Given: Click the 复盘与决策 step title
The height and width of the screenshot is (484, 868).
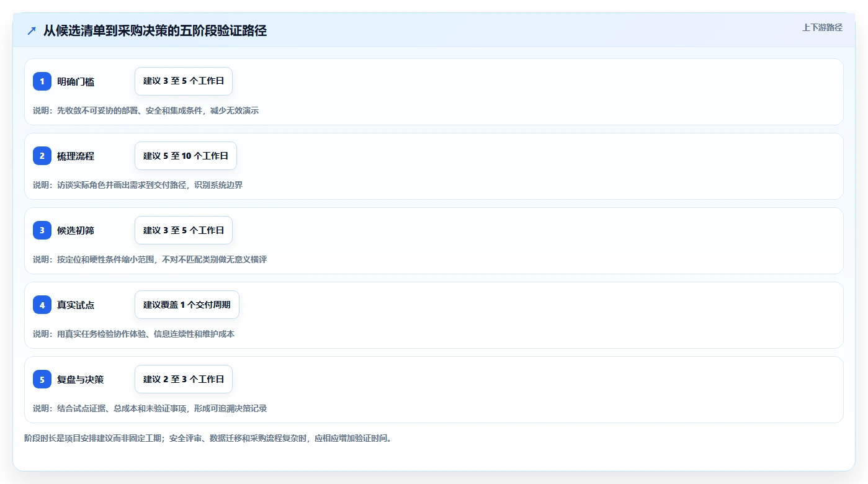Looking at the screenshot, I should click(80, 379).
